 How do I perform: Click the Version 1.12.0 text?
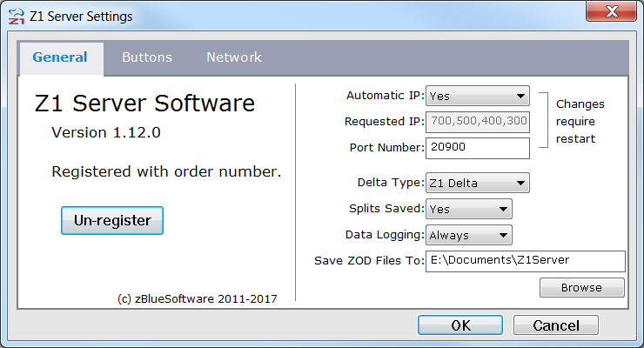[x=106, y=132]
